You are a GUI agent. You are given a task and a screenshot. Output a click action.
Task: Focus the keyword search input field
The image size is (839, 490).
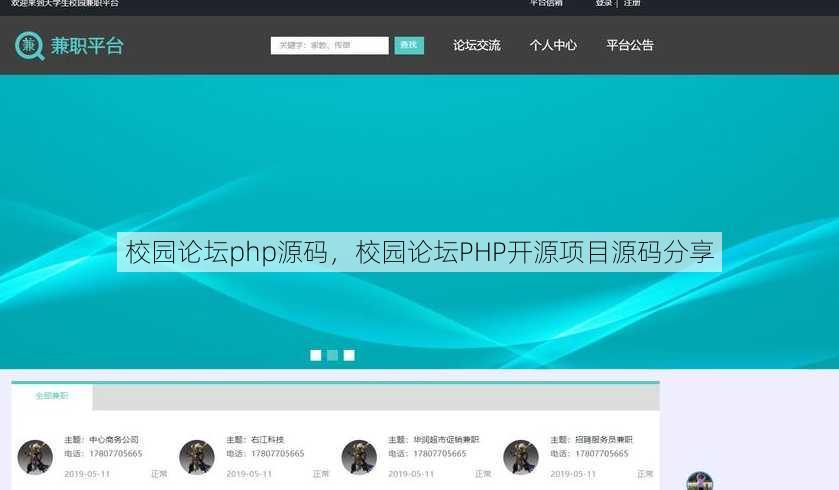pyautogui.click(x=330, y=45)
